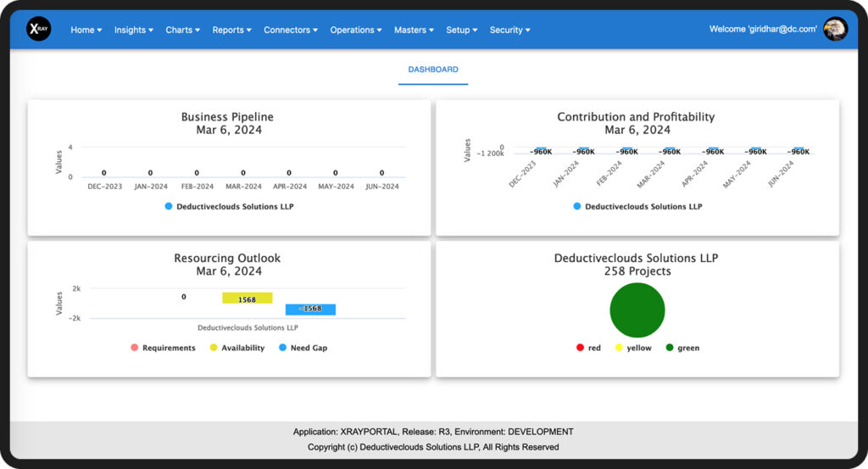
Task: Click the Application XRAYPORTAL release footer text
Action: 433,432
